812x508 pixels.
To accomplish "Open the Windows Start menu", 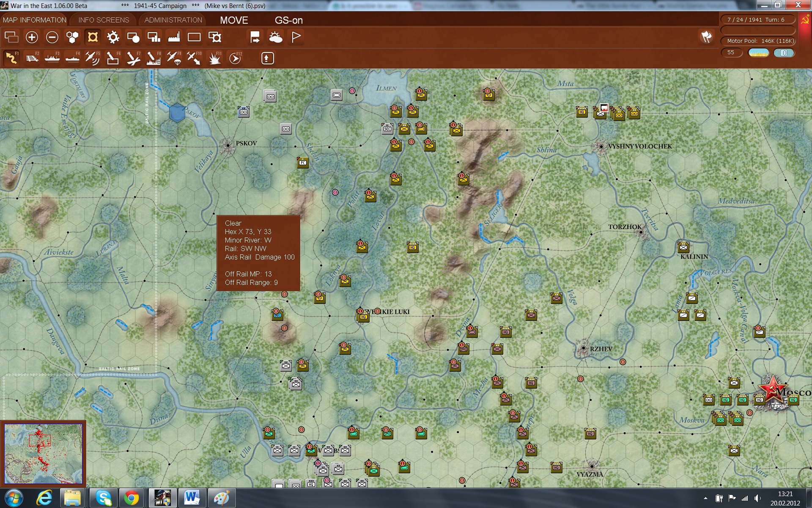I will coord(14,498).
